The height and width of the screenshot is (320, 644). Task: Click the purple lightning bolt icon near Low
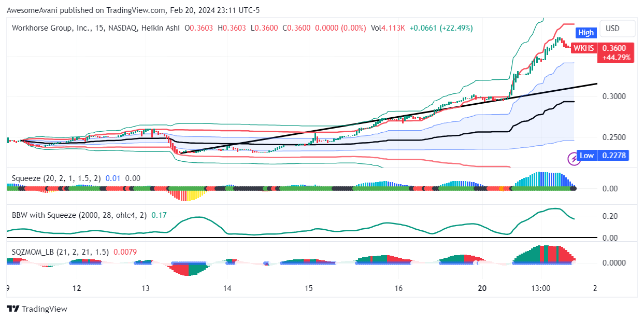click(x=574, y=159)
